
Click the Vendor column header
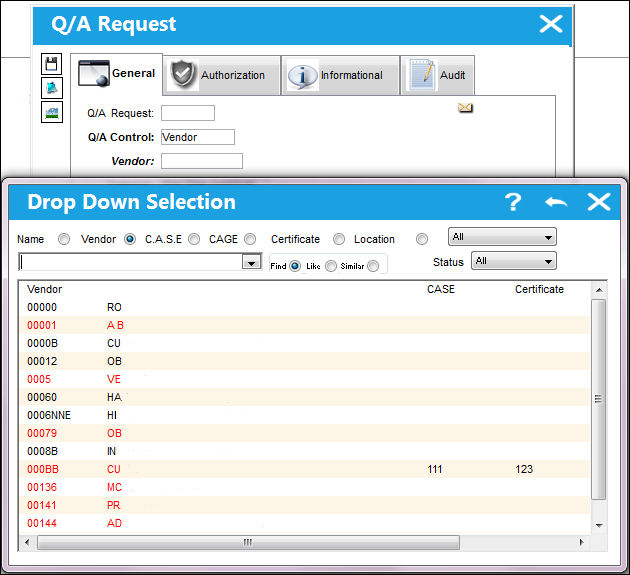[45, 289]
